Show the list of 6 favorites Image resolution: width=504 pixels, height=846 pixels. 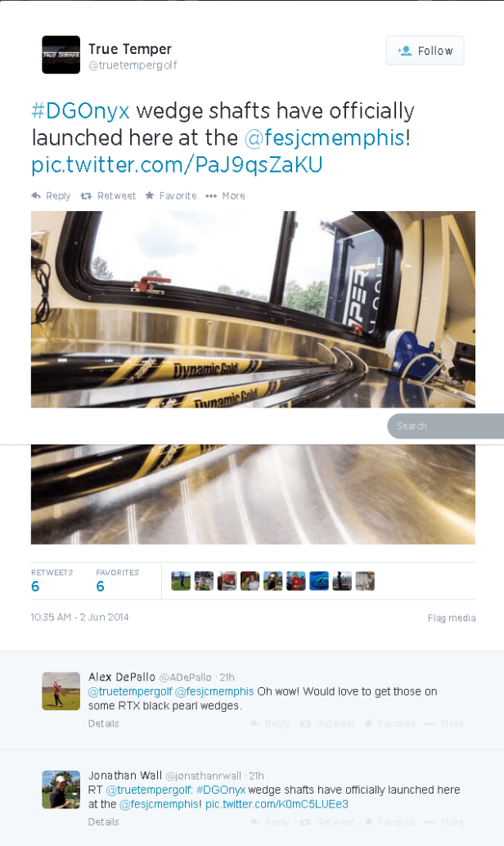[x=117, y=581]
